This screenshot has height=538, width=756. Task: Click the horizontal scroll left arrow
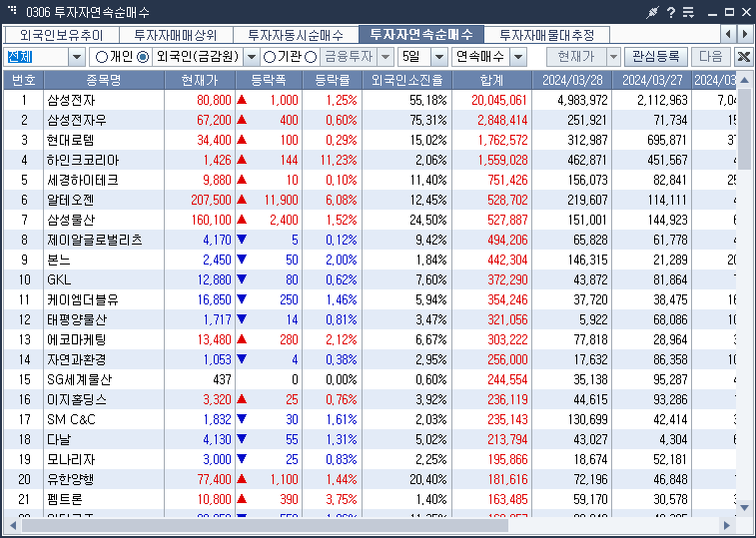point(13,525)
